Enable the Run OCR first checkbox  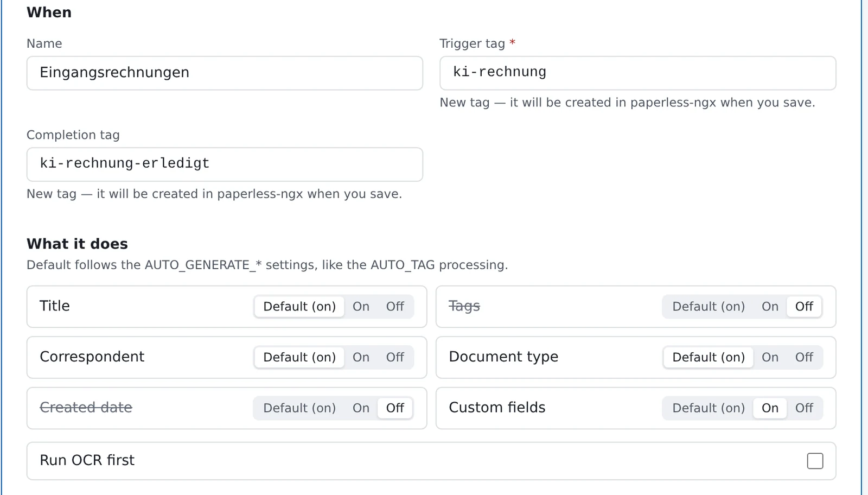pos(815,461)
